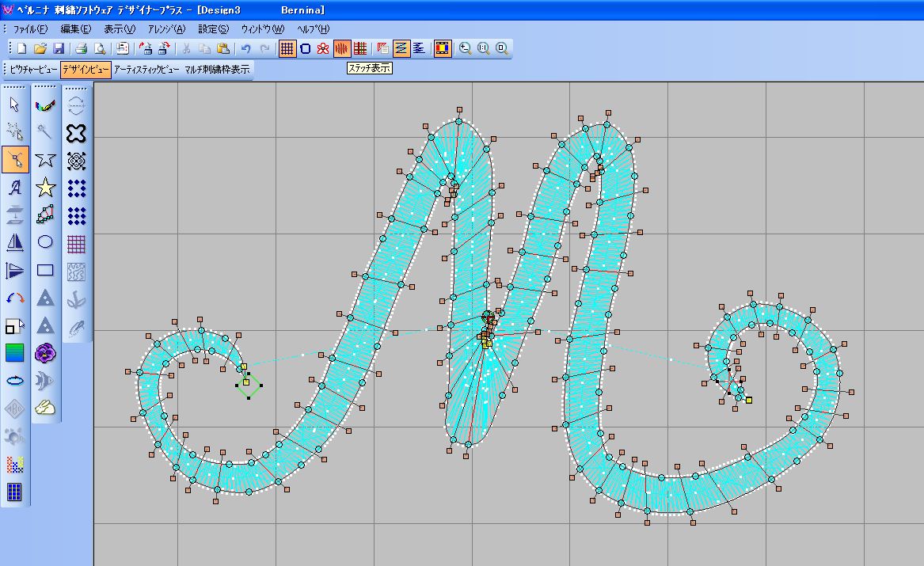Undo the last action with the blue arrow

click(245, 48)
